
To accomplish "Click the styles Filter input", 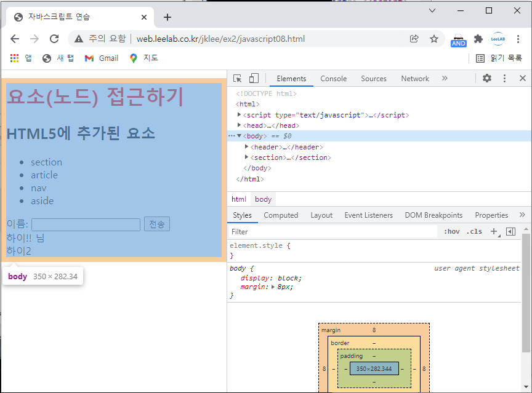I will tap(332, 232).
